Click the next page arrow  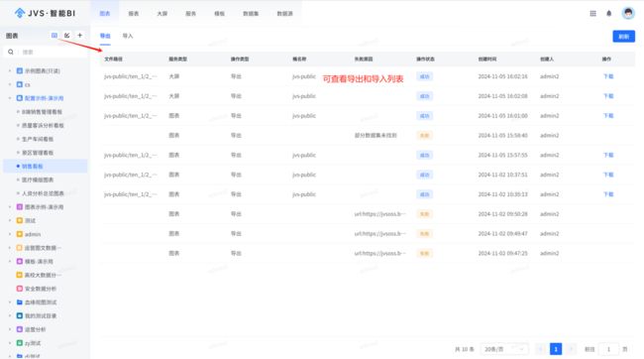(571, 349)
